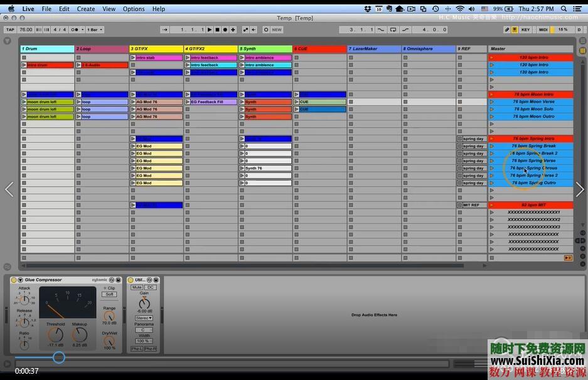The height and width of the screenshot is (380, 588).
Task: Click the Utility Gain knob
Action: pyautogui.click(x=144, y=303)
